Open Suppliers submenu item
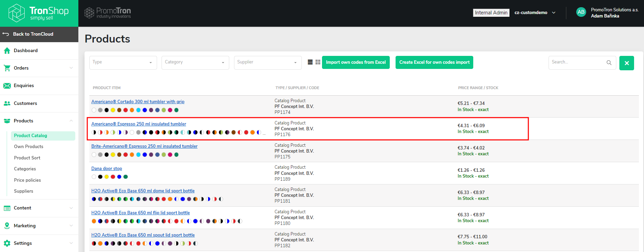Screen dimensions: 644x252 pyautogui.click(x=24, y=191)
